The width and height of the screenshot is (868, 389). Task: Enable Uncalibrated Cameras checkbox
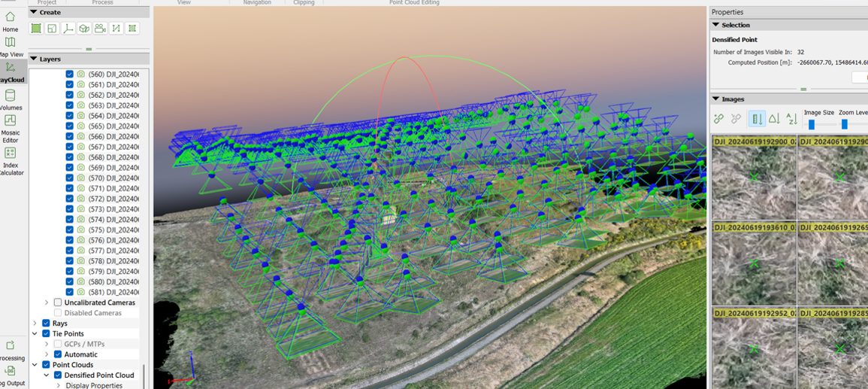pyautogui.click(x=58, y=302)
